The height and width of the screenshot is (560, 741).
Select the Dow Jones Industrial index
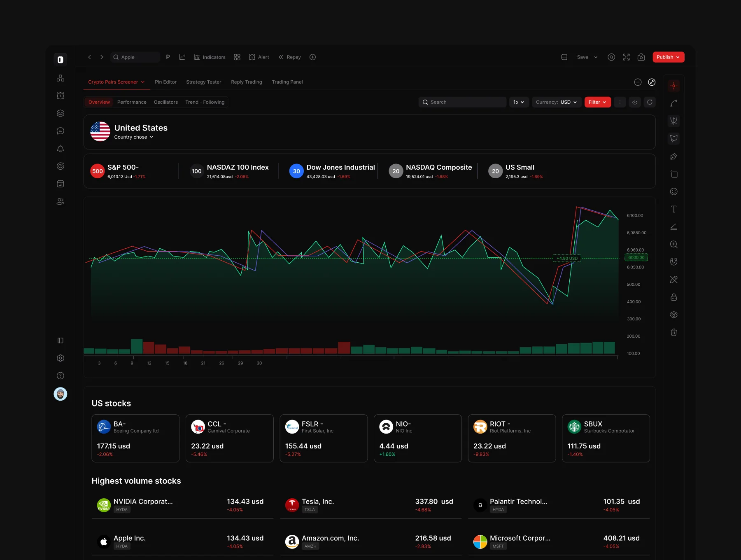click(332, 171)
